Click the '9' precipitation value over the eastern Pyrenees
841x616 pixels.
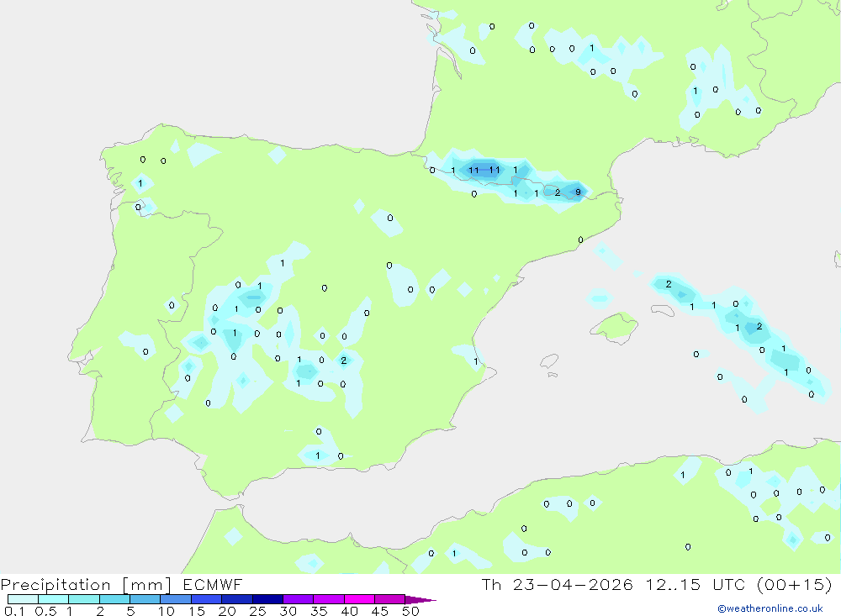pyautogui.click(x=578, y=192)
